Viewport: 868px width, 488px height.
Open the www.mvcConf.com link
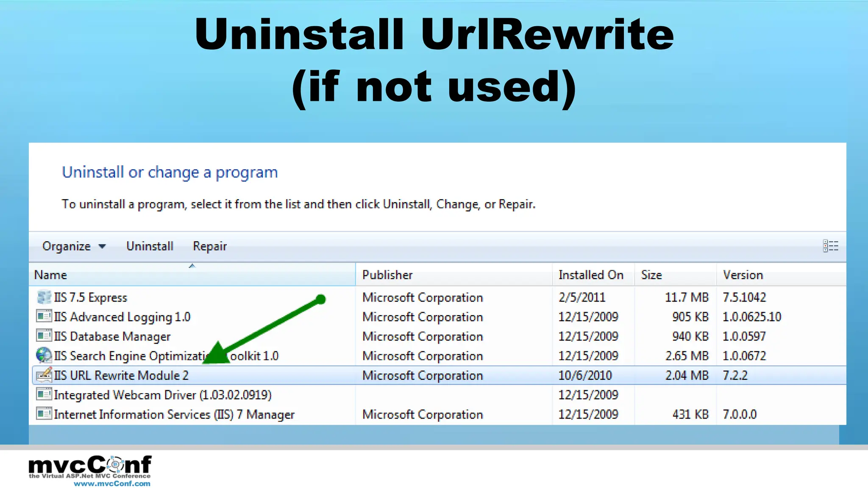click(112, 483)
